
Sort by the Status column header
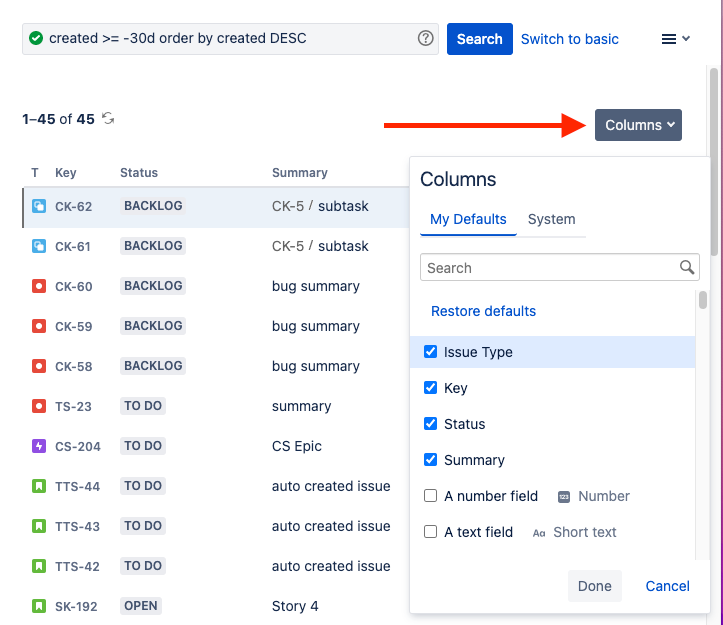139,173
